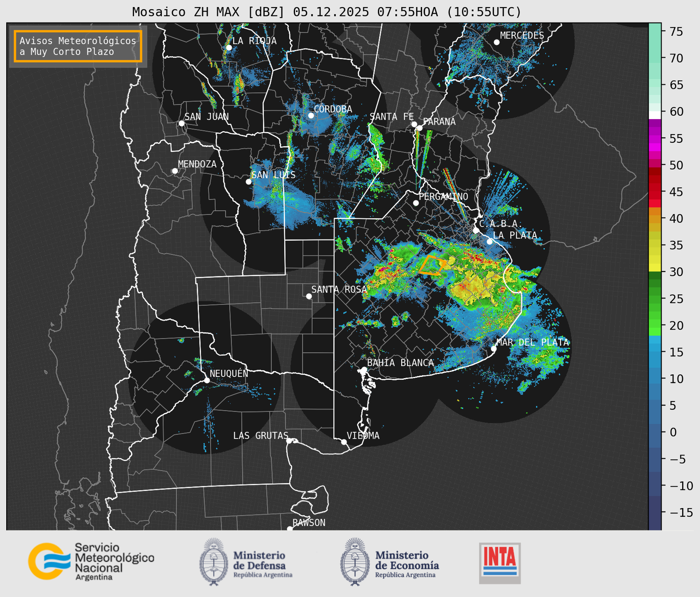Click the Las Grutas city marker dot

[x=289, y=440]
